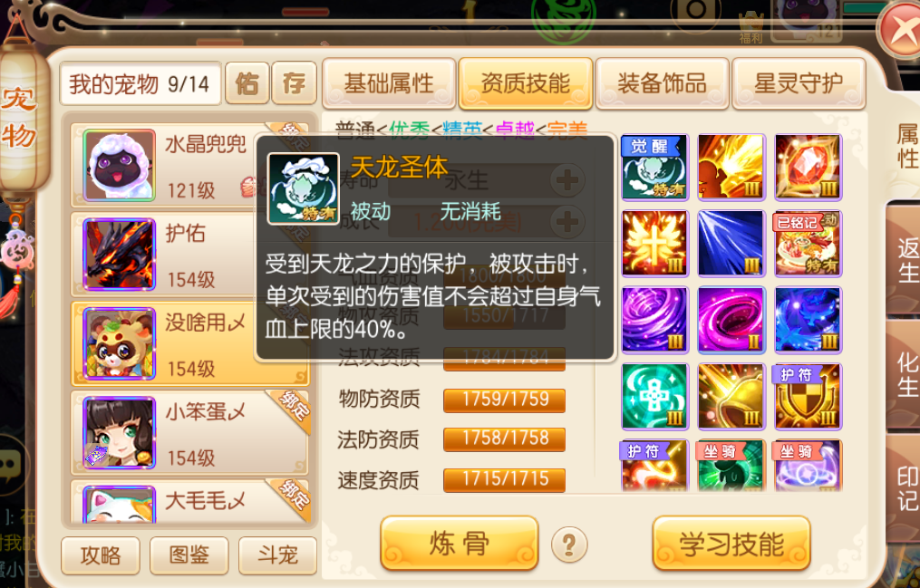Click the golden winged cross skill icon
Viewport: 920px width, 588px height.
coord(654,244)
